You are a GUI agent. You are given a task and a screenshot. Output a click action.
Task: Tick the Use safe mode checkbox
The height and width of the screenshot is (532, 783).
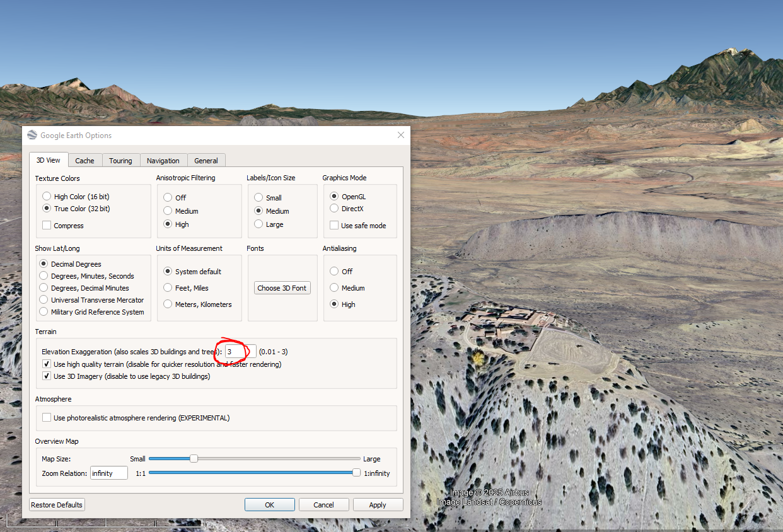click(334, 225)
